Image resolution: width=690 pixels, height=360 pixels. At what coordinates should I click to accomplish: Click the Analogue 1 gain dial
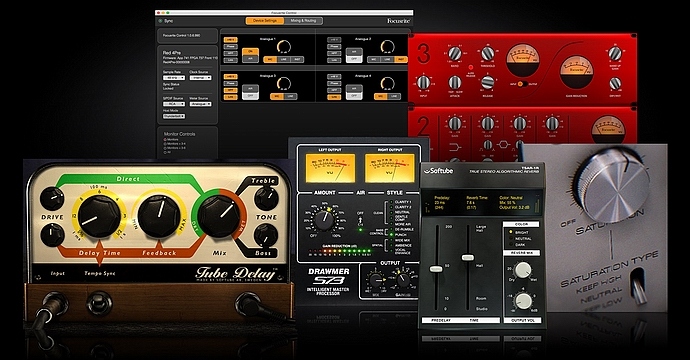[284, 46]
